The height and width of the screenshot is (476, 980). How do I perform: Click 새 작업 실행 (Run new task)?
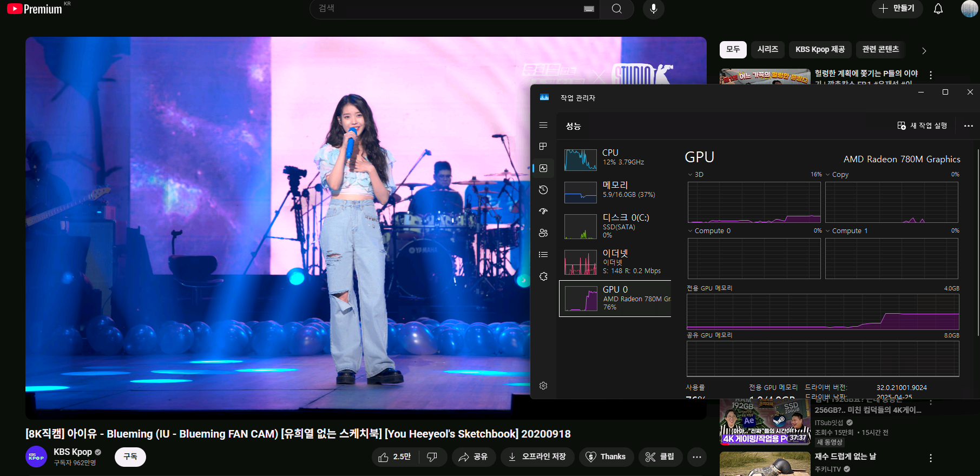tap(922, 125)
